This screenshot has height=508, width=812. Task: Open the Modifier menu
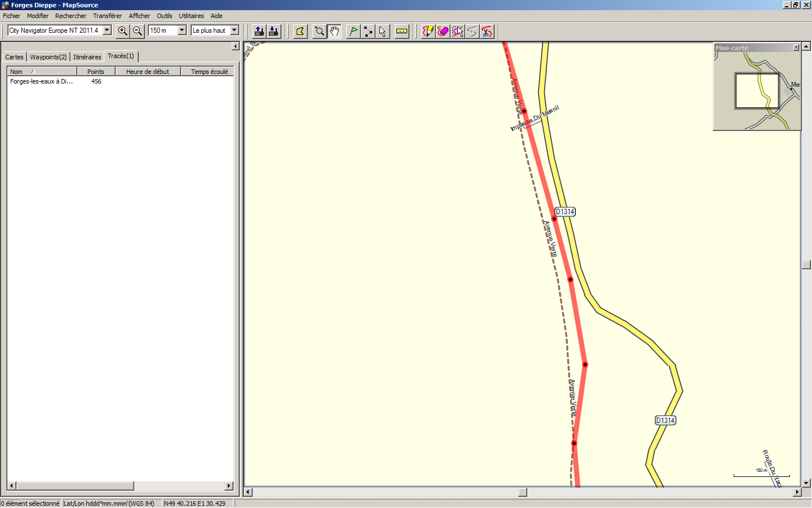coord(38,16)
